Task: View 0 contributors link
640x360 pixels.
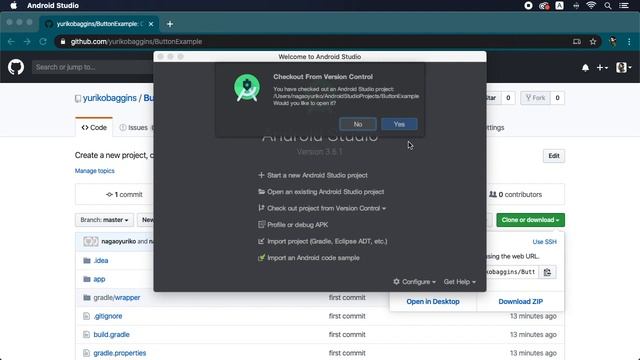Action: [516, 195]
